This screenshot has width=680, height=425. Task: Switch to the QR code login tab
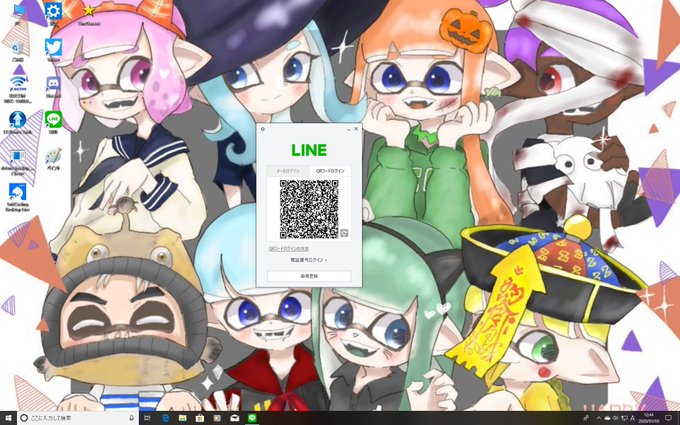point(330,171)
